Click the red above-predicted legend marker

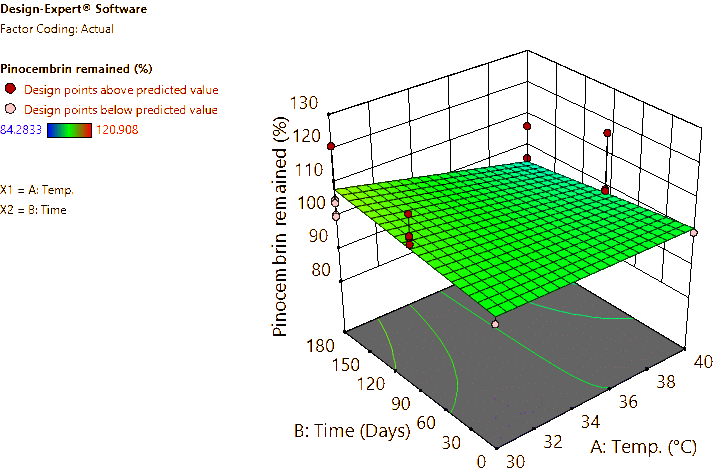[10, 89]
